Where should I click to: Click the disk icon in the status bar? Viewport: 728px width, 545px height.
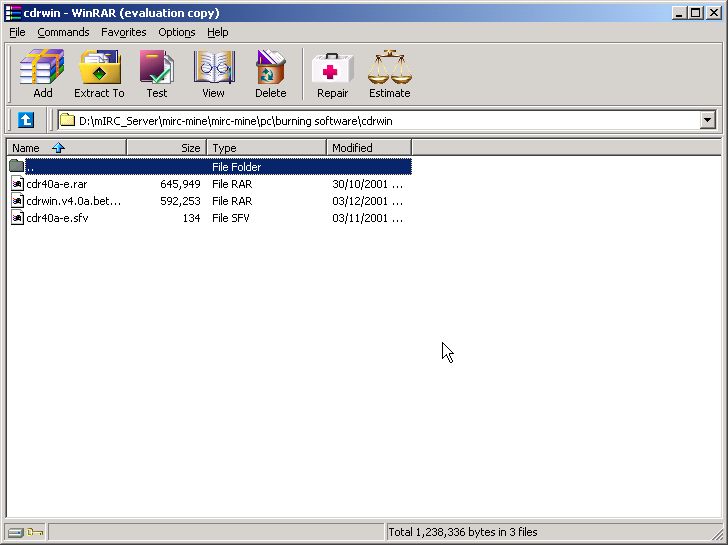tap(15, 532)
